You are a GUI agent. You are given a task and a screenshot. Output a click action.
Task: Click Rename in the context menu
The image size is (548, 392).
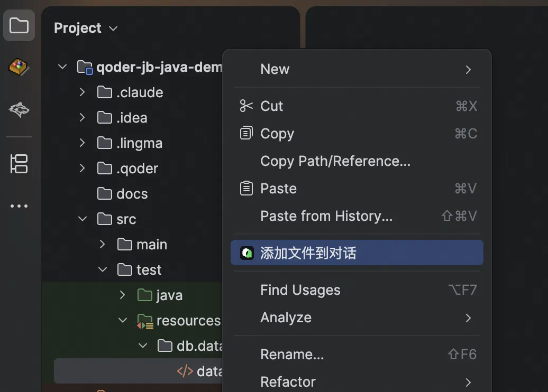[292, 354]
